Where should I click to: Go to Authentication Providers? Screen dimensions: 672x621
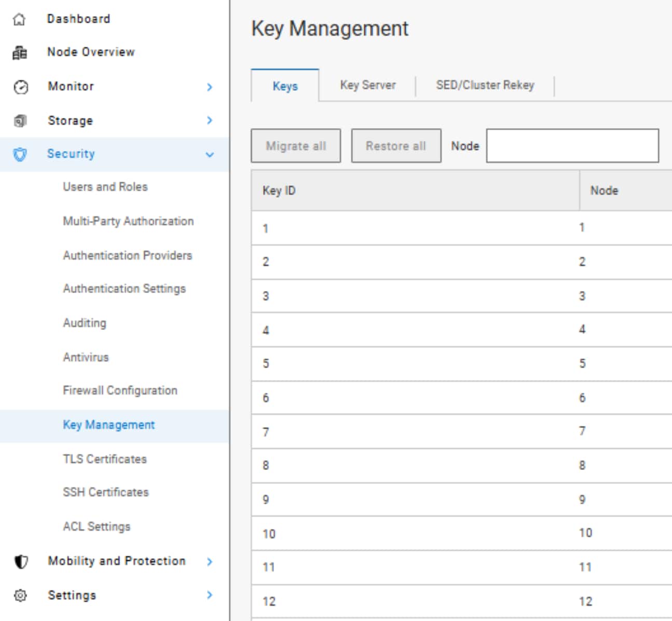tap(128, 255)
